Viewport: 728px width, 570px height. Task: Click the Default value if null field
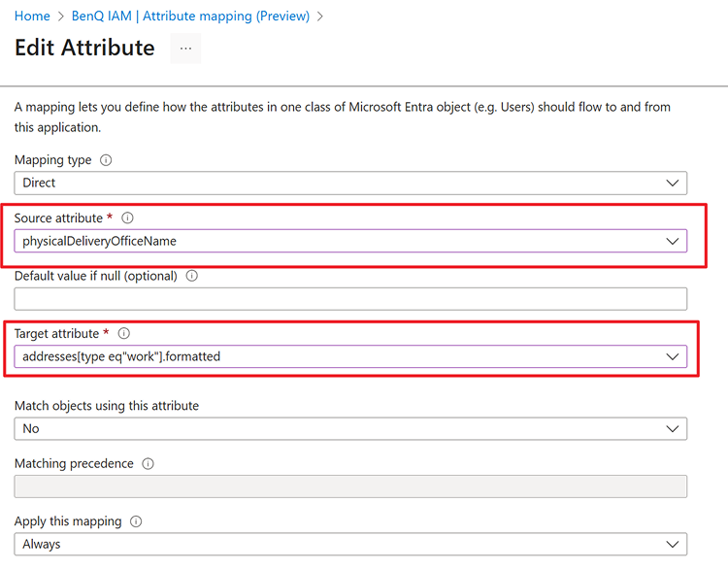point(349,299)
